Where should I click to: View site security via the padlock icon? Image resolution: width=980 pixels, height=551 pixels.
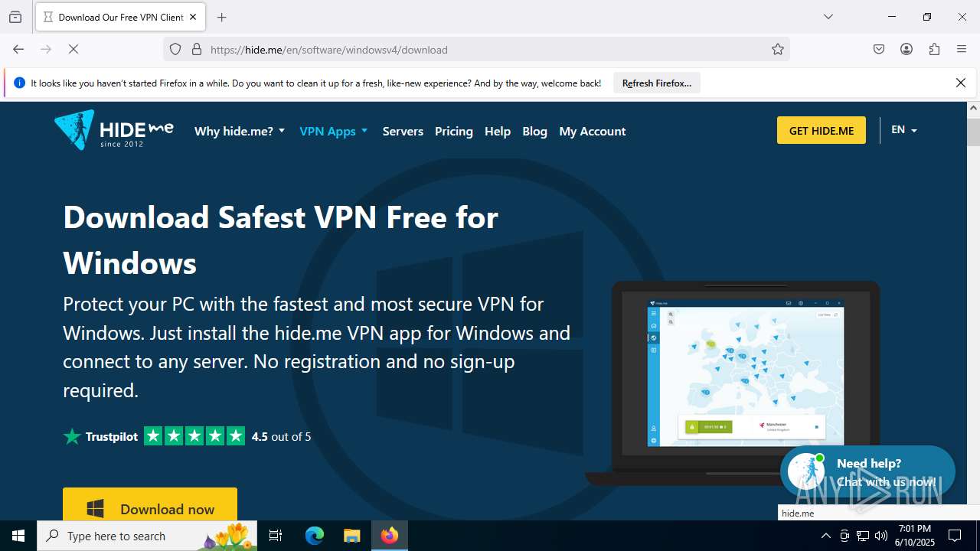pos(197,49)
